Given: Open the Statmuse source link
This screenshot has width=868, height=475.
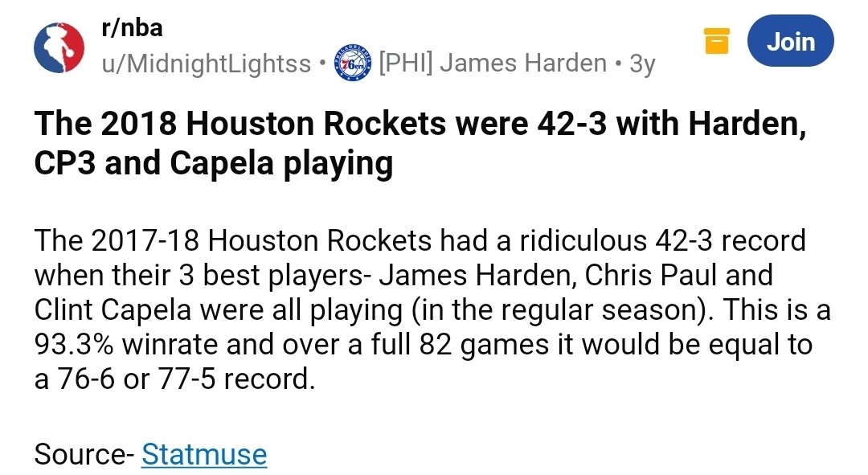Looking at the screenshot, I should tap(204, 454).
